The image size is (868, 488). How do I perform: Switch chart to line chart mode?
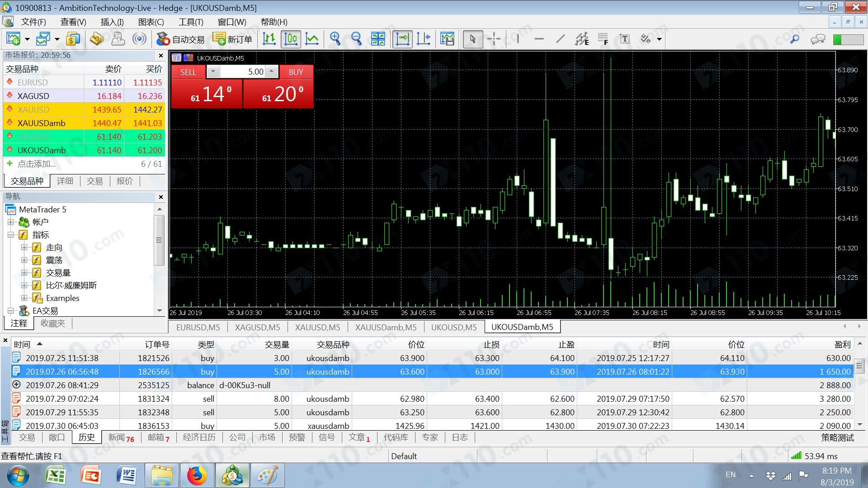pos(312,39)
